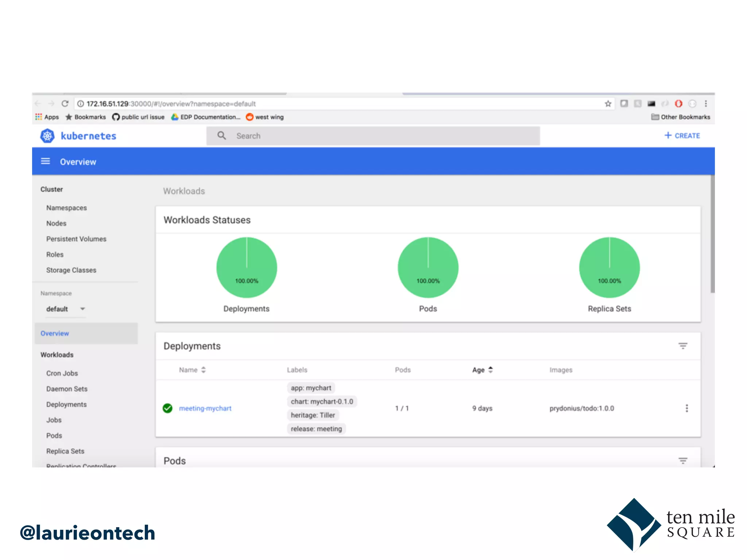Click the search magnifier icon
747x560 pixels.
coord(221,136)
